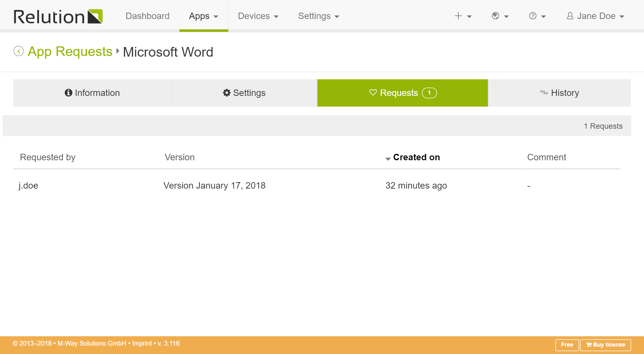Viewport: 644px width, 354px height.
Task: Toggle the Created on sort arrow
Action: click(x=388, y=158)
